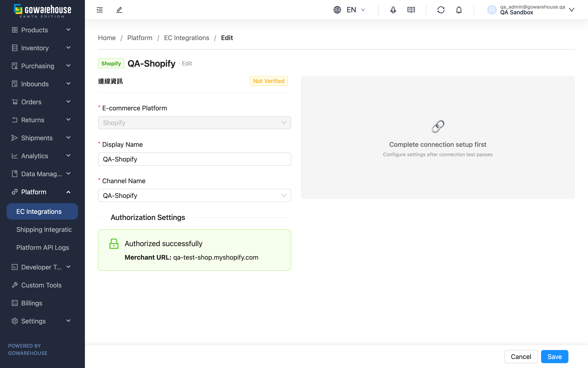Click the QA Sandbox account name

point(517,12)
